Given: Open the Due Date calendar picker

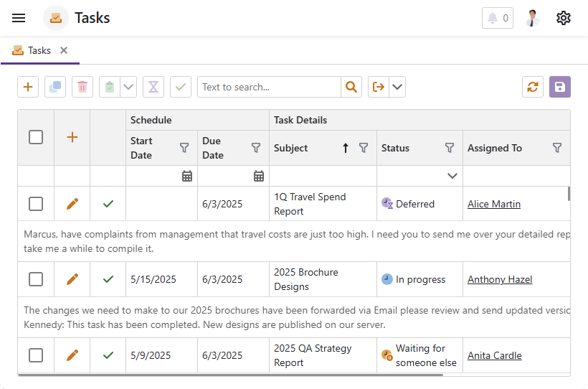Looking at the screenshot, I should [x=259, y=176].
